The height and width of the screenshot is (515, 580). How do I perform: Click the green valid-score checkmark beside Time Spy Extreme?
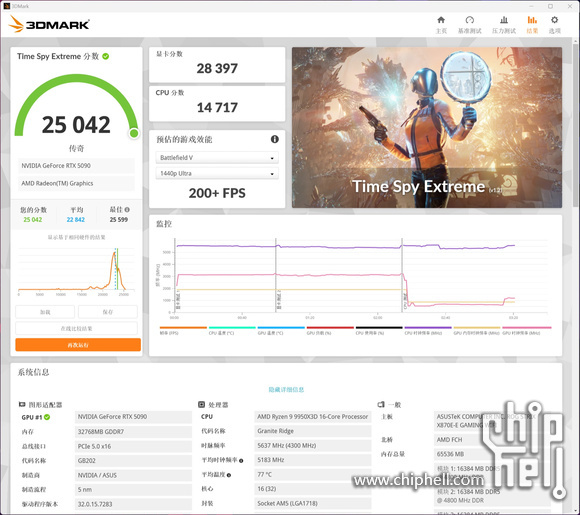tap(105, 56)
